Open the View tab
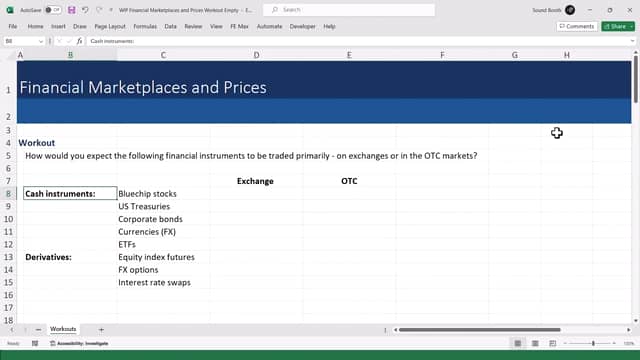 coord(216,27)
